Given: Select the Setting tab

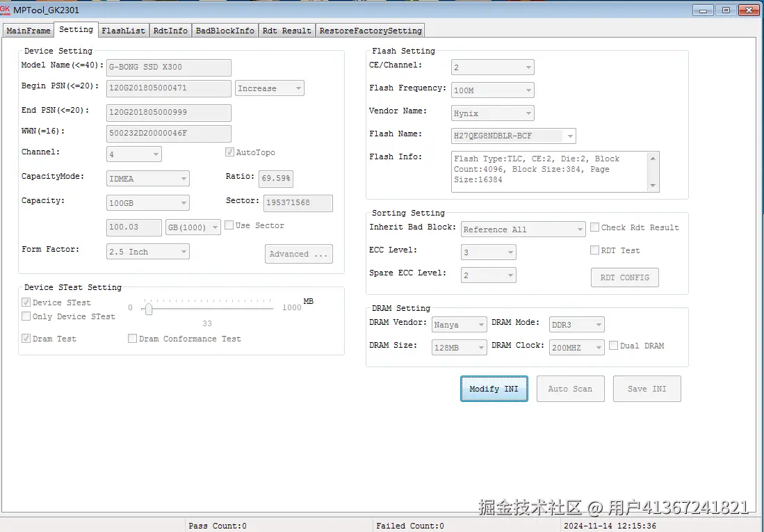Looking at the screenshot, I should [x=76, y=29].
